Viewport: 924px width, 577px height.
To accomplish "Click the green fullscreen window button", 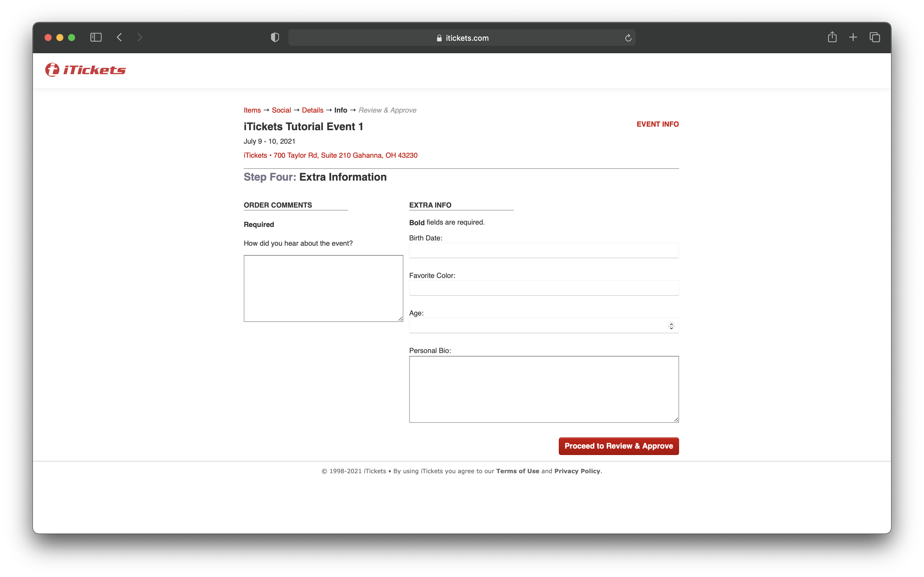I will [72, 38].
